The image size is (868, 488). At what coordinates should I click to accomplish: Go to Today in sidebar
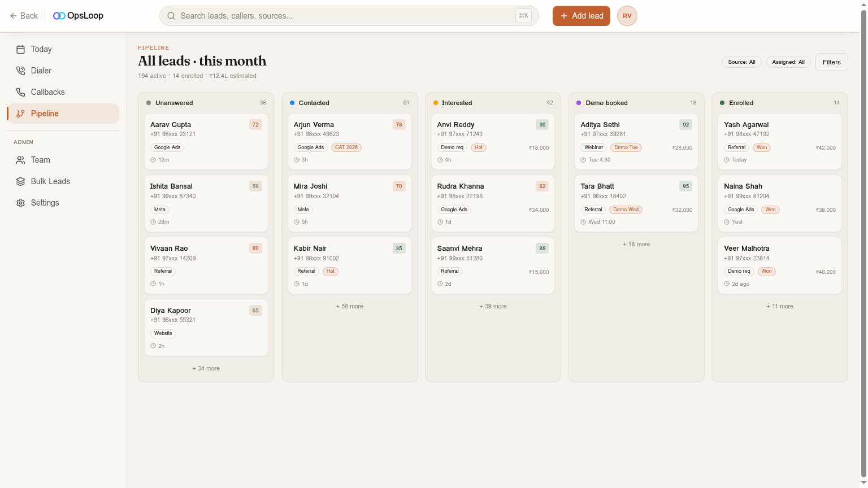(63, 49)
